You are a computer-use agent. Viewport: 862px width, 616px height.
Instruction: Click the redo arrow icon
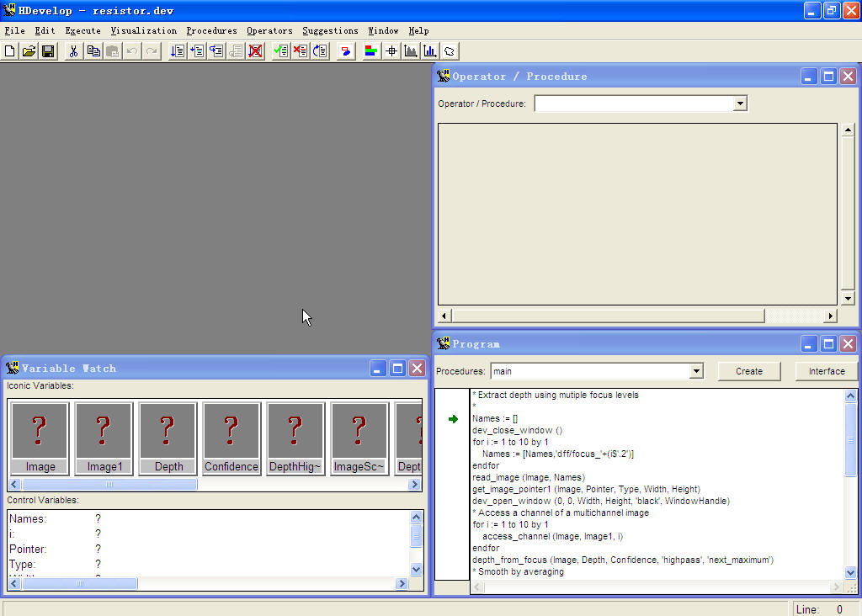[152, 51]
